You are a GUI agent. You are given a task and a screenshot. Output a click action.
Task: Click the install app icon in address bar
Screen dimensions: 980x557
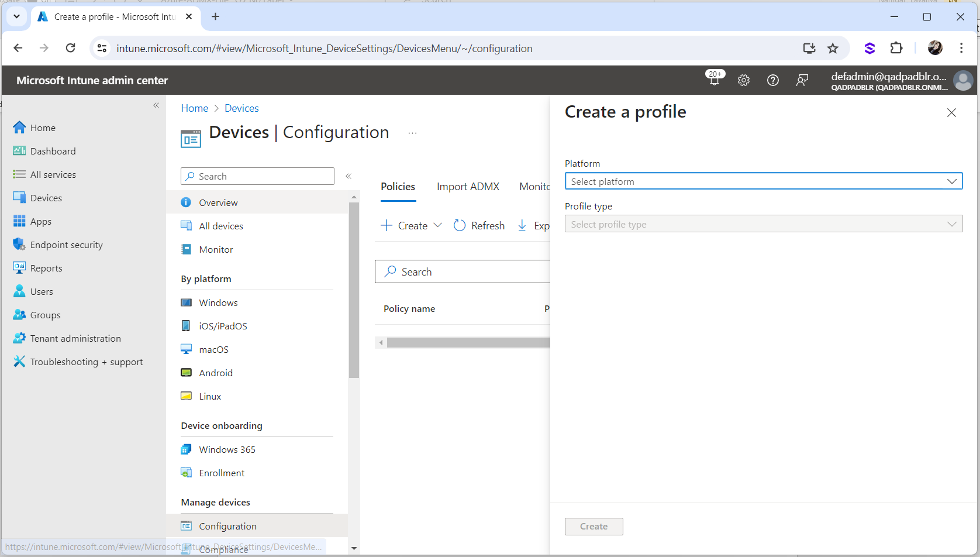pyautogui.click(x=809, y=48)
